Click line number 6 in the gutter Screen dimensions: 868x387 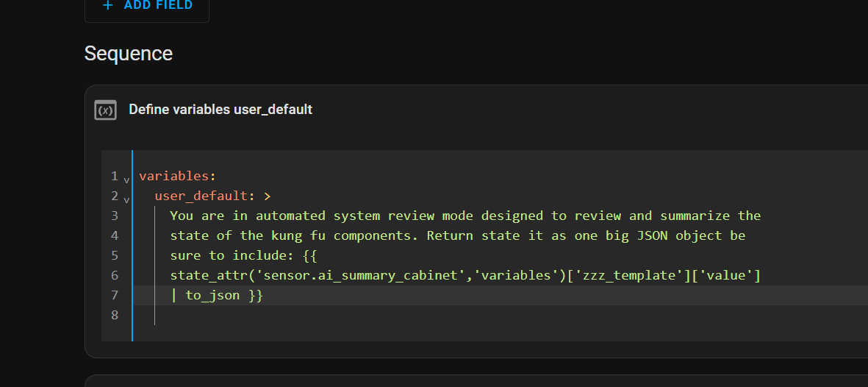coord(114,275)
